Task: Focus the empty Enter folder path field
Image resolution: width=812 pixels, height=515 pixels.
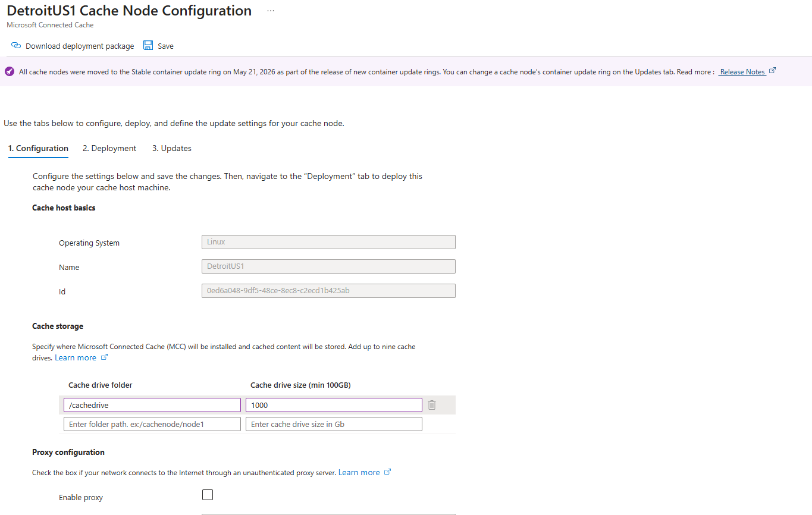Action: point(152,424)
